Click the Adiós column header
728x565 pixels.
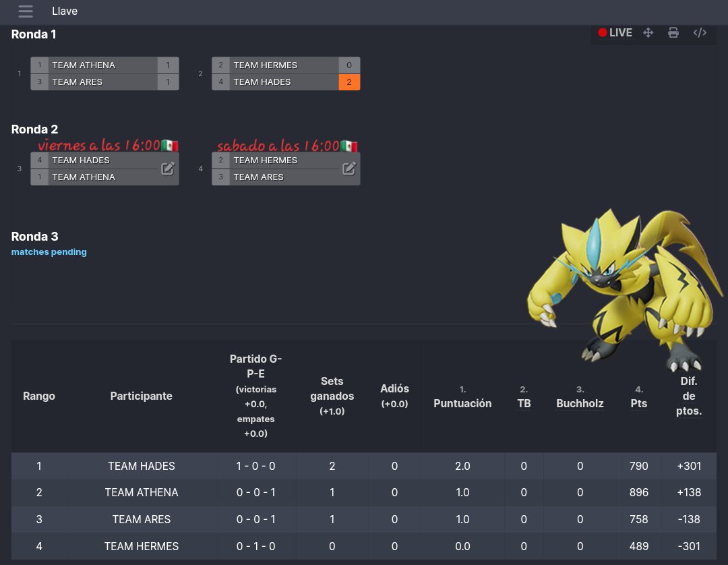click(394, 396)
